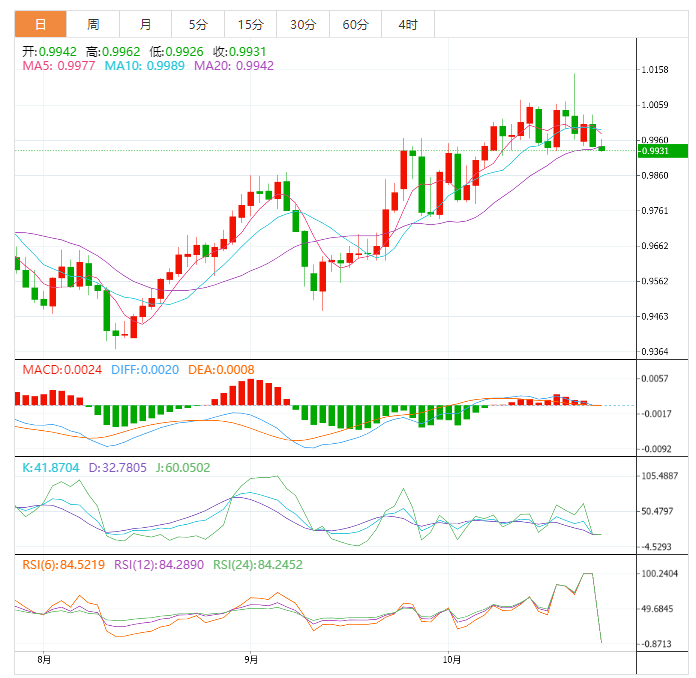Click the 0.9562 price axis label

pos(655,281)
